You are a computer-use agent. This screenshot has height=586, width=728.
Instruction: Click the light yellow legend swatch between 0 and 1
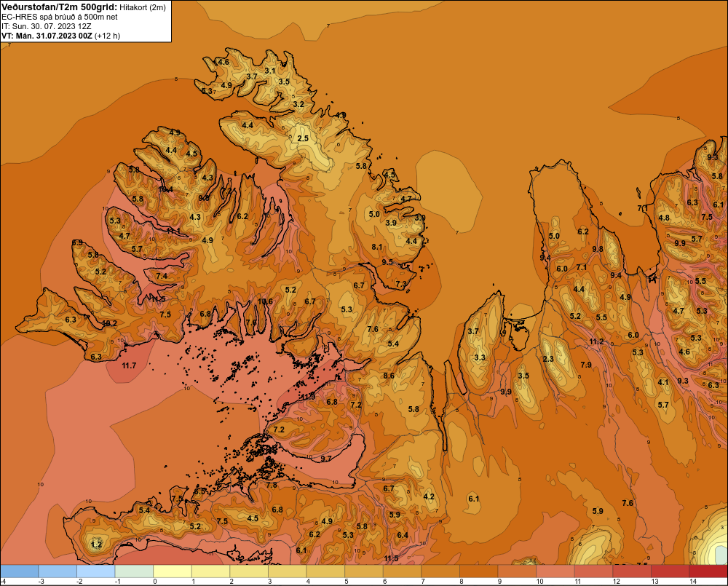pos(173,571)
